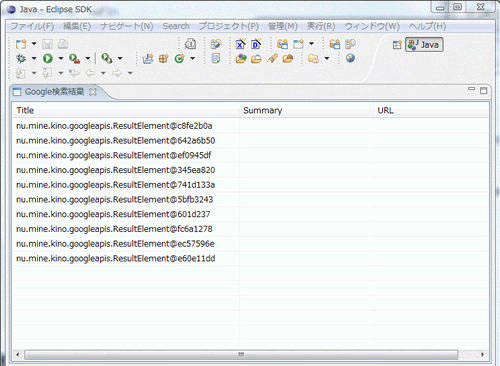Expand the Debug dropdown arrow
500x366 pixels.
tap(34, 58)
